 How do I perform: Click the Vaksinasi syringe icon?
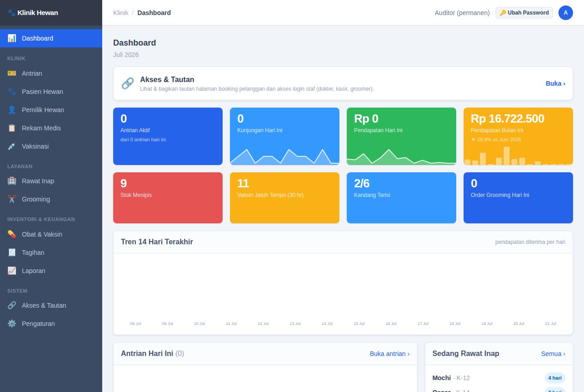[12, 146]
